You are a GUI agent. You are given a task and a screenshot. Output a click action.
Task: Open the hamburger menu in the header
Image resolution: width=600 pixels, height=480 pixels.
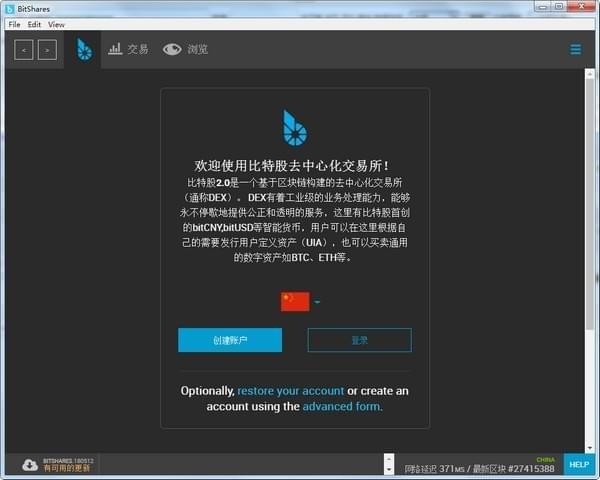575,49
